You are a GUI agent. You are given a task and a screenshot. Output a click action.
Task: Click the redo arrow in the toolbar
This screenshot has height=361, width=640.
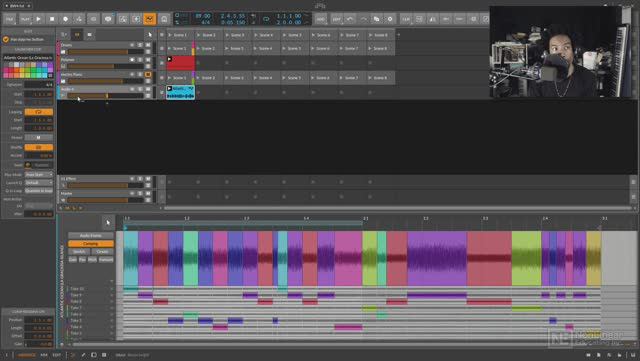363,19
